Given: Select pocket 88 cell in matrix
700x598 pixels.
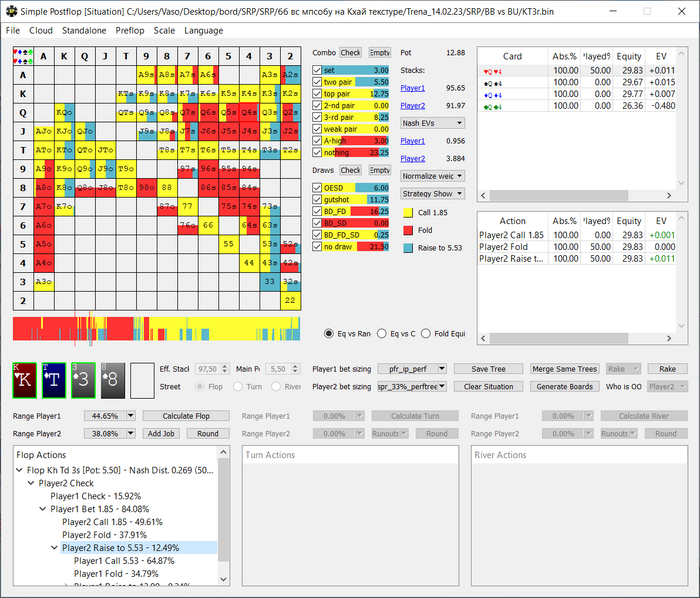Looking at the screenshot, I should [x=167, y=187].
